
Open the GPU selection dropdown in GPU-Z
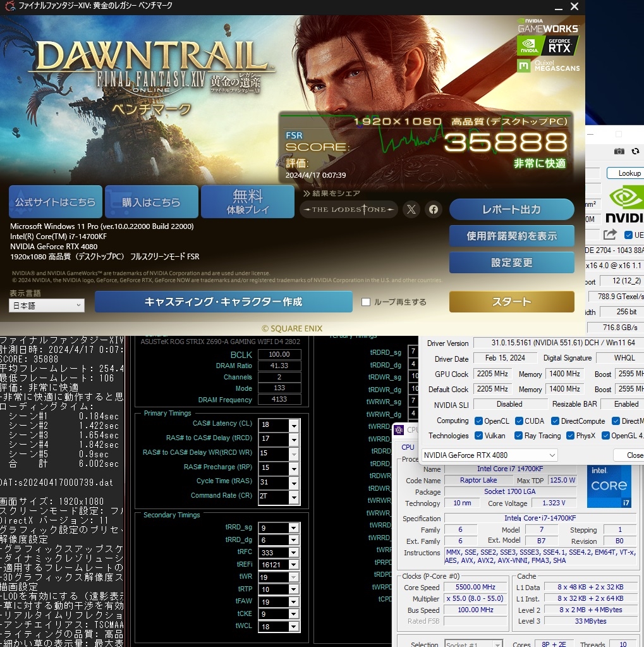pos(489,455)
